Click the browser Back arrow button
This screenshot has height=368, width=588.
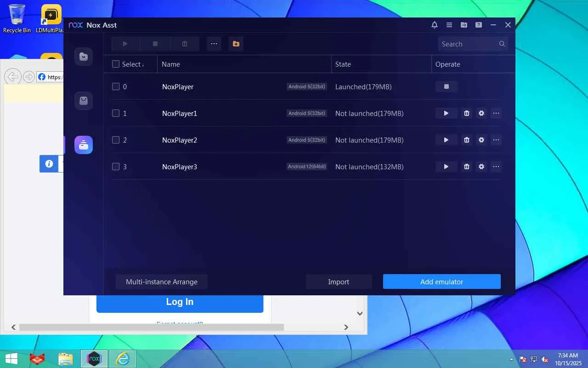[13, 77]
